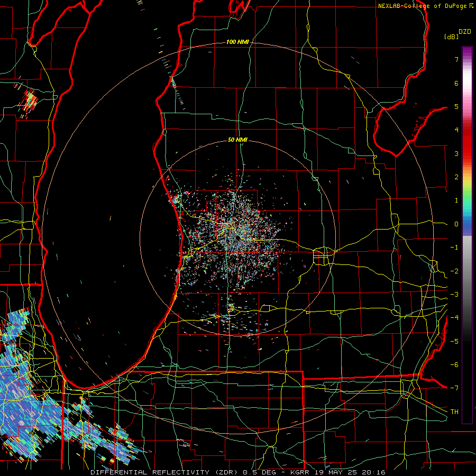Image resolution: width=476 pixels, height=476 pixels.
Task: Click the -5 value on color scale
Action: click(x=454, y=342)
